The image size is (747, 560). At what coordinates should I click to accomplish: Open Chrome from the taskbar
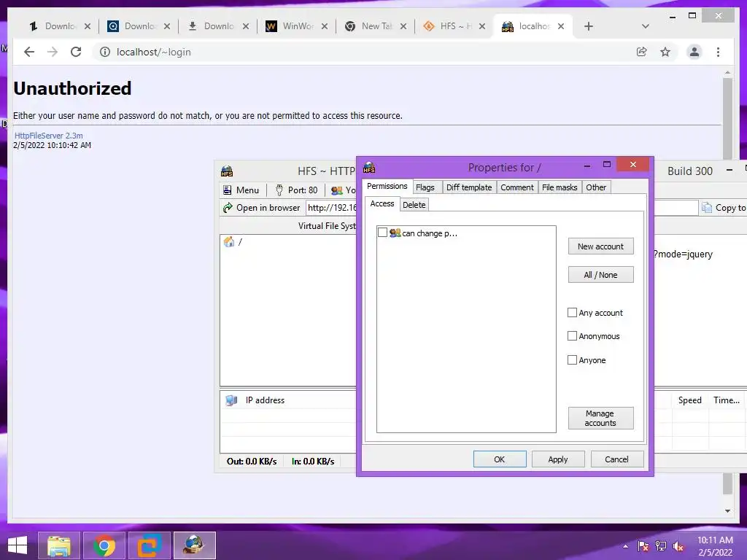(x=104, y=545)
